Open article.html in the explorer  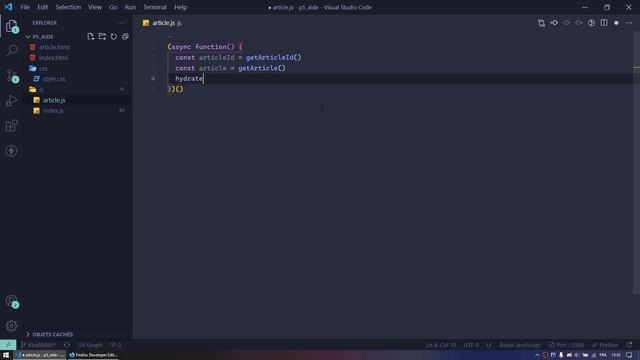(x=78, y=47)
